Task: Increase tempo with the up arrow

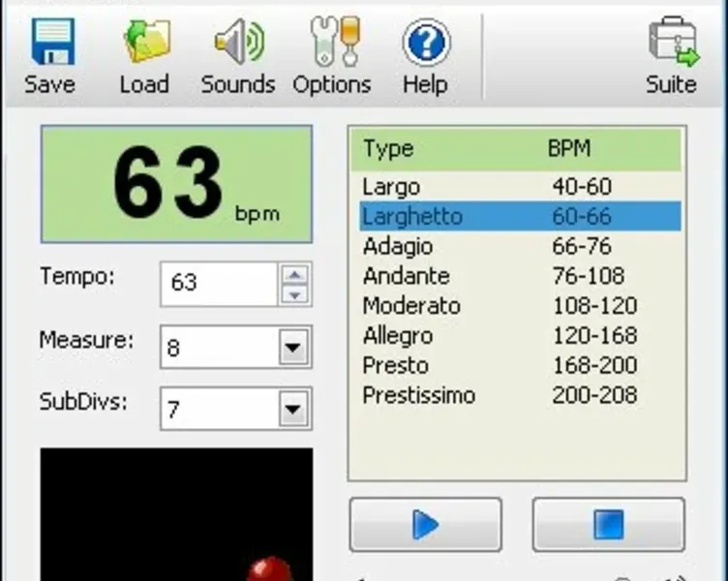Action: (x=295, y=274)
